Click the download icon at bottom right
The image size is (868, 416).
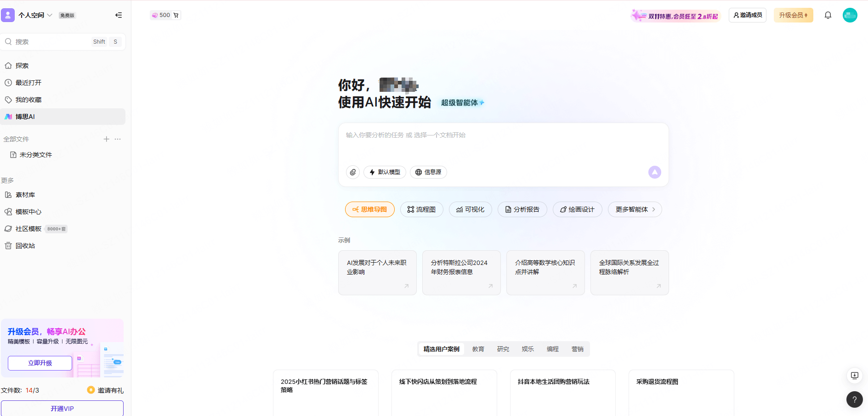click(854, 376)
